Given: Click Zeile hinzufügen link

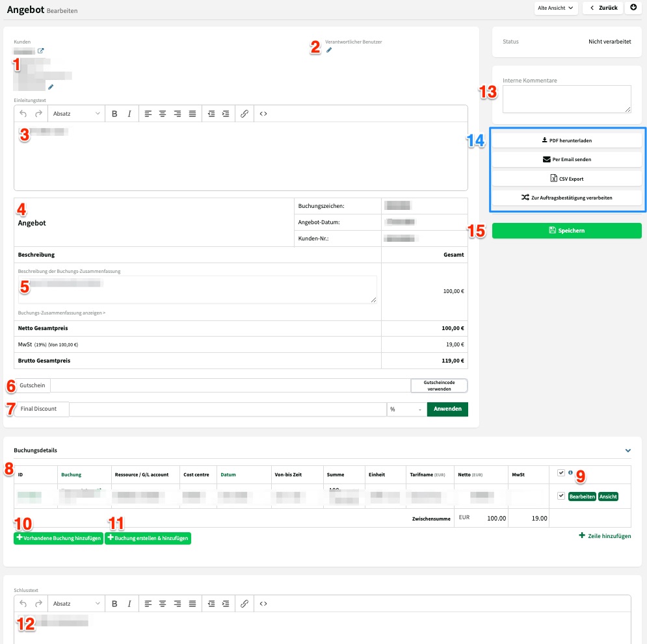Looking at the screenshot, I should pos(605,535).
